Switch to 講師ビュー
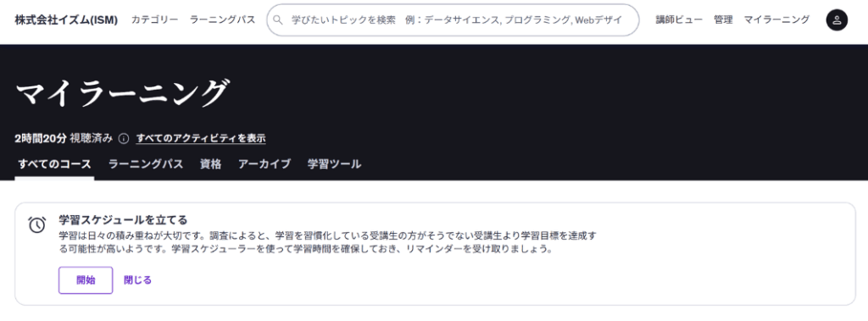Viewport: 868px width, 321px height. [679, 20]
